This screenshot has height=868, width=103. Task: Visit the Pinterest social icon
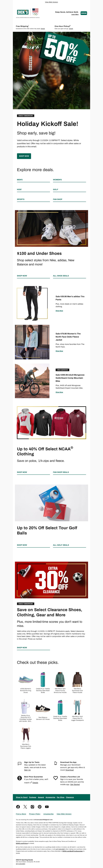click(40, 807)
